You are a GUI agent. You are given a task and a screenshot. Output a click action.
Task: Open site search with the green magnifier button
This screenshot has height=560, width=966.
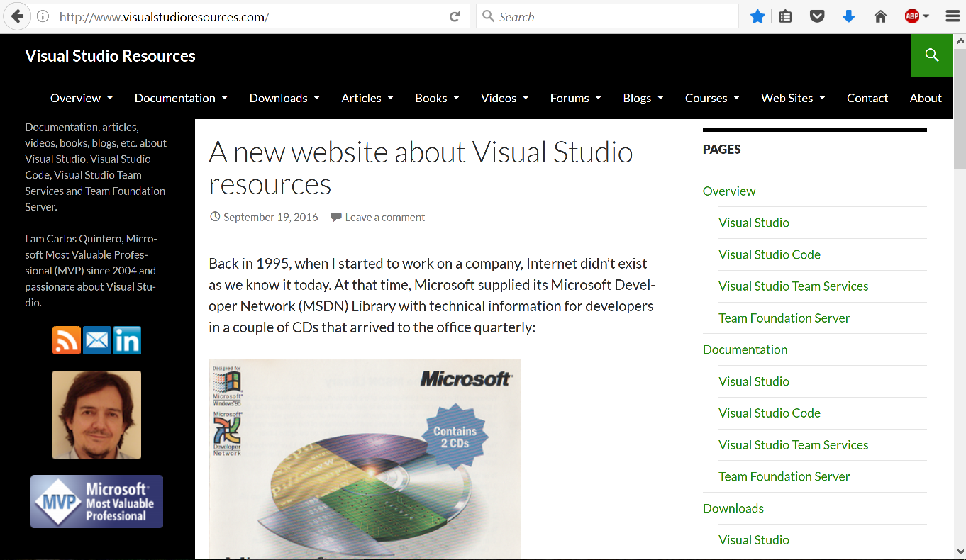[x=932, y=55]
